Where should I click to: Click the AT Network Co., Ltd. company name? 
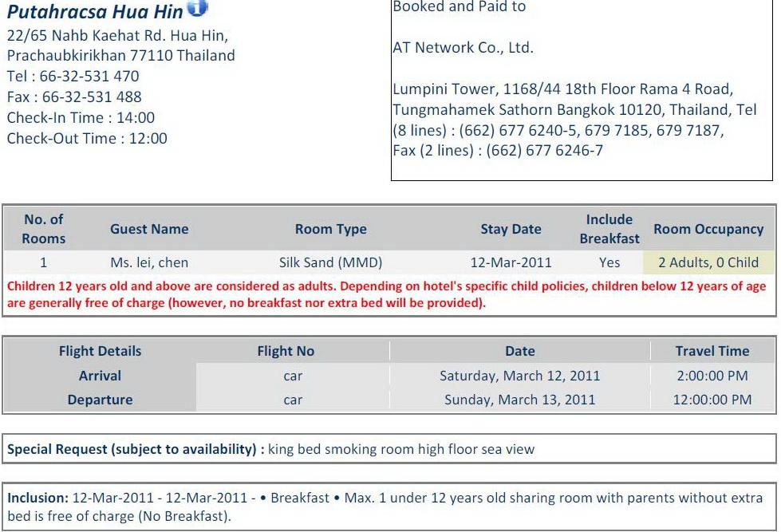463,48
